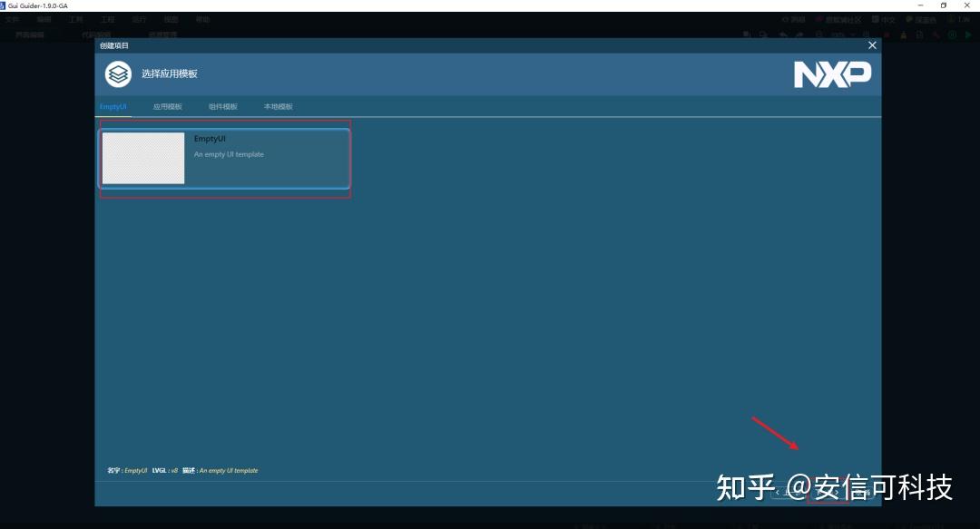Click the green run arrow in the main toolbar
This screenshot has height=529, width=980.
967,35
